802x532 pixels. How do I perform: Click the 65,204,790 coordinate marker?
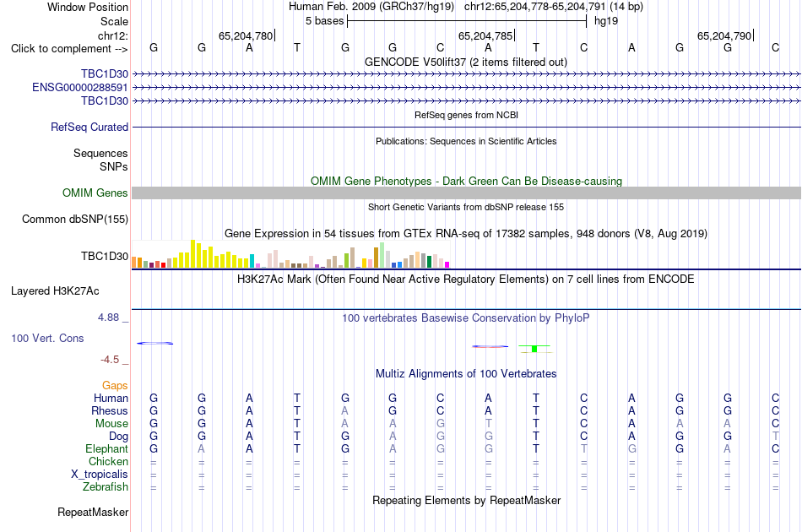point(724,35)
